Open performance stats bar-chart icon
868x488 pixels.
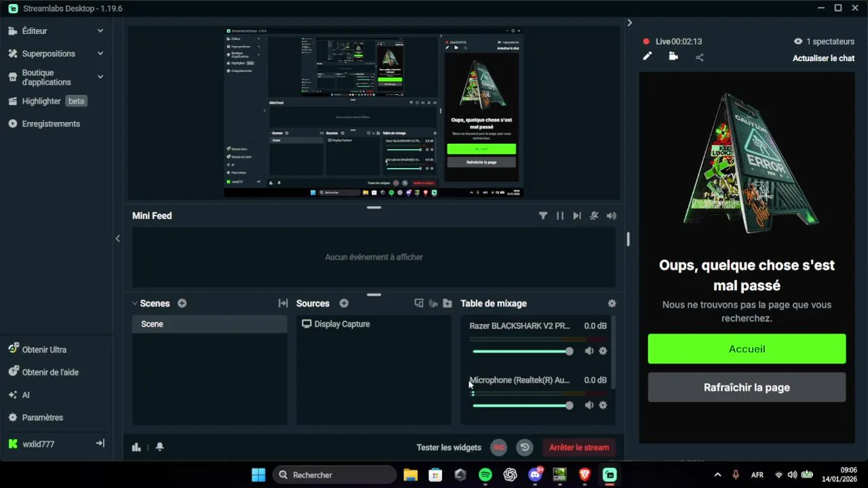coord(136,447)
